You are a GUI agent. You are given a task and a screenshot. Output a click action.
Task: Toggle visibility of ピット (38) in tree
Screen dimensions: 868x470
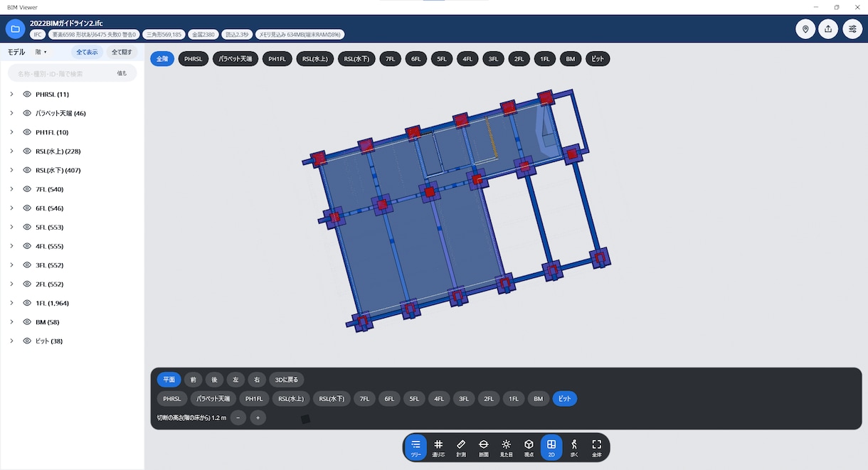pos(27,341)
